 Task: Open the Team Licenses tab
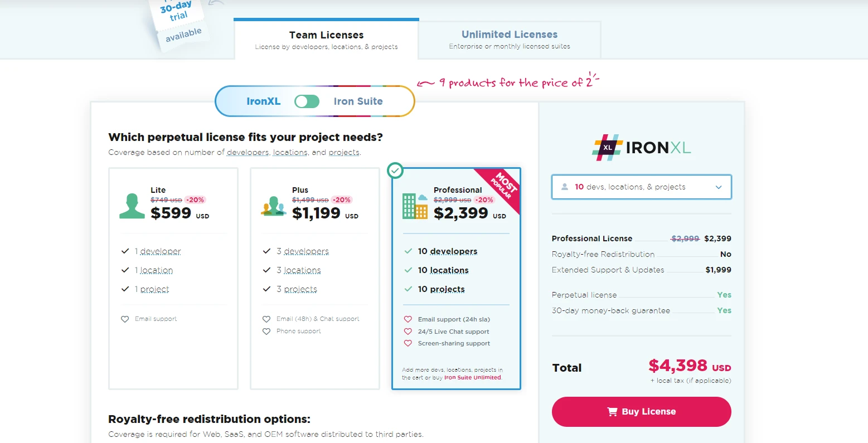pos(326,40)
